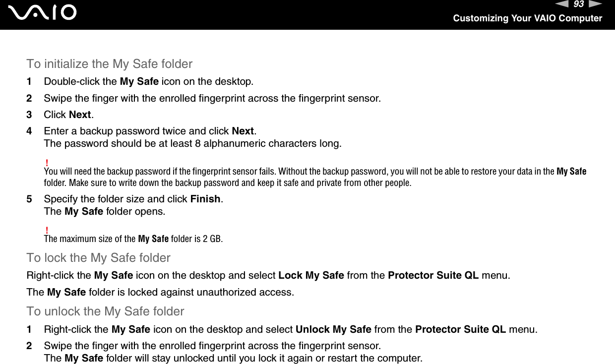
Task: Click the bold "Next" in step 3
Action: [x=80, y=115]
